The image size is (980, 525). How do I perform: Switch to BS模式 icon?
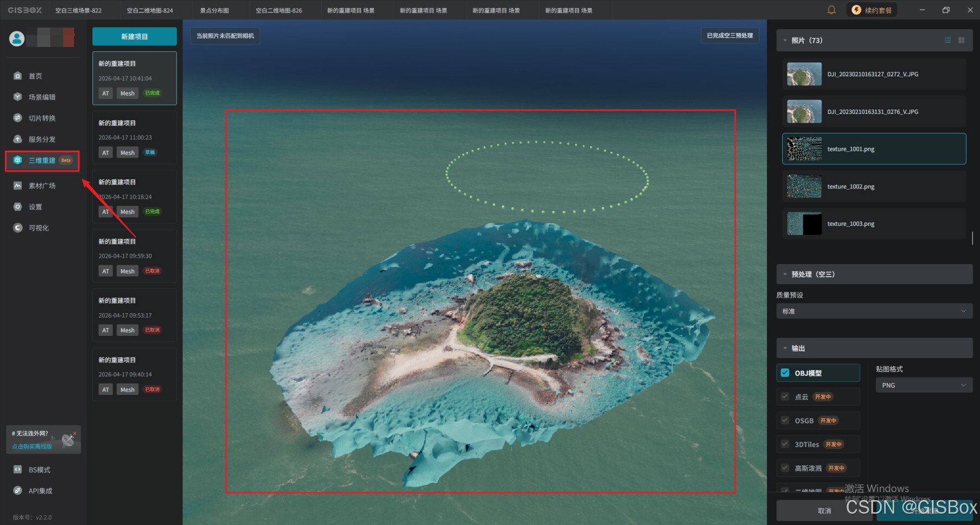pyautogui.click(x=18, y=470)
